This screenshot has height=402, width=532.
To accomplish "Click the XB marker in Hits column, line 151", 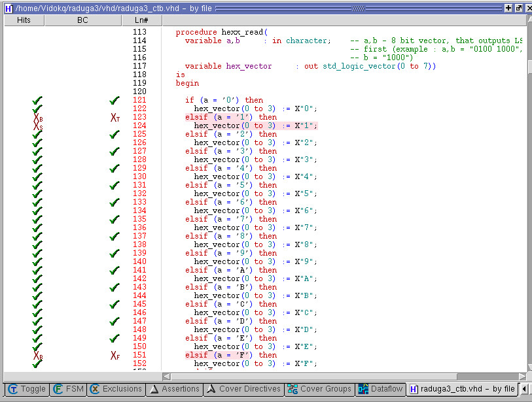I will (x=38, y=355).
